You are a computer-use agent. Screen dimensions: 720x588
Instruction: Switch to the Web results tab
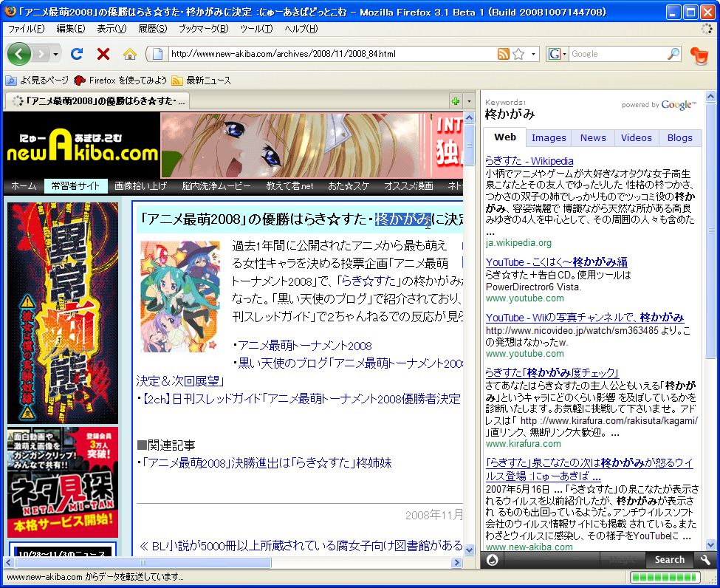click(505, 137)
